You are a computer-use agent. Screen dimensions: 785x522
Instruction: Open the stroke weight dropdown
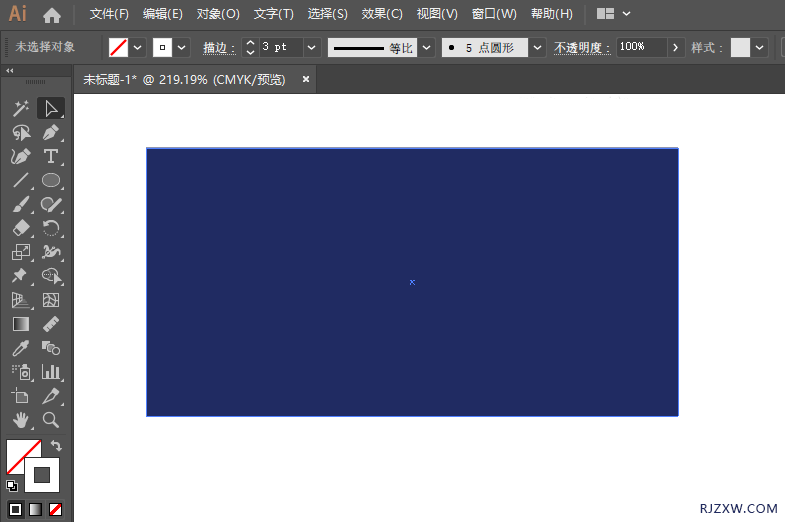(x=311, y=48)
